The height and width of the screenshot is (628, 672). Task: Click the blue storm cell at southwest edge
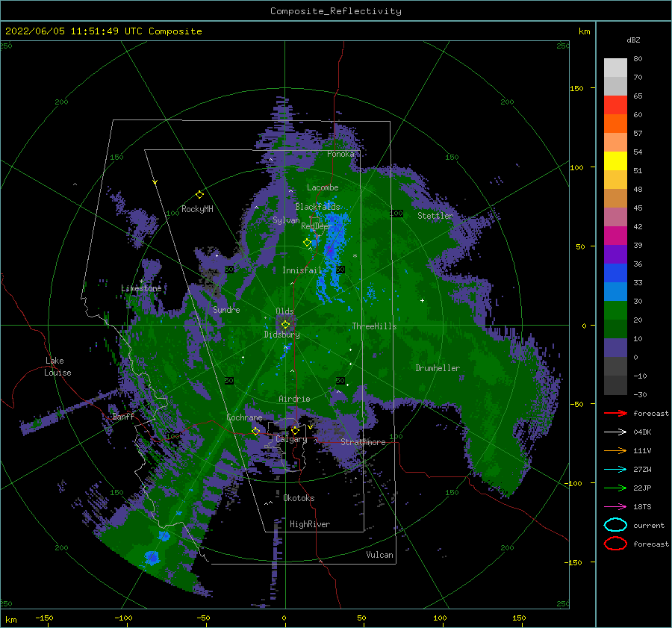pos(152,557)
